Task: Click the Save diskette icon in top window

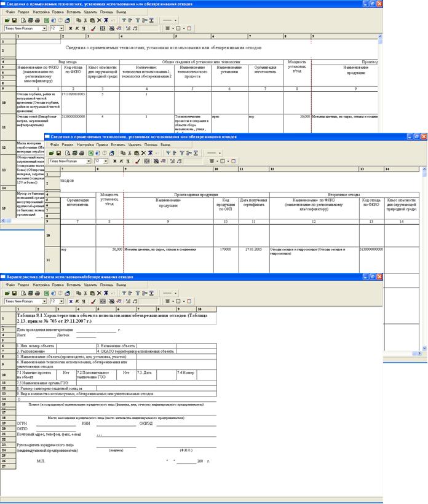Action: [14, 20]
